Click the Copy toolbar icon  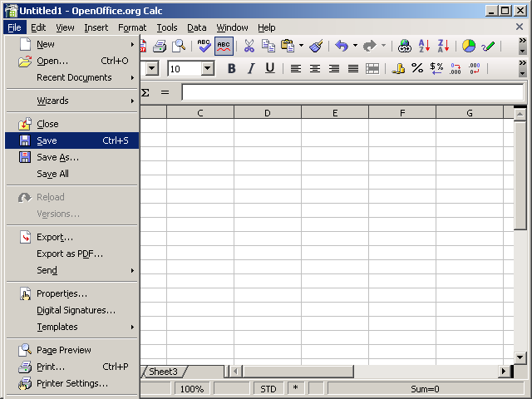268,46
